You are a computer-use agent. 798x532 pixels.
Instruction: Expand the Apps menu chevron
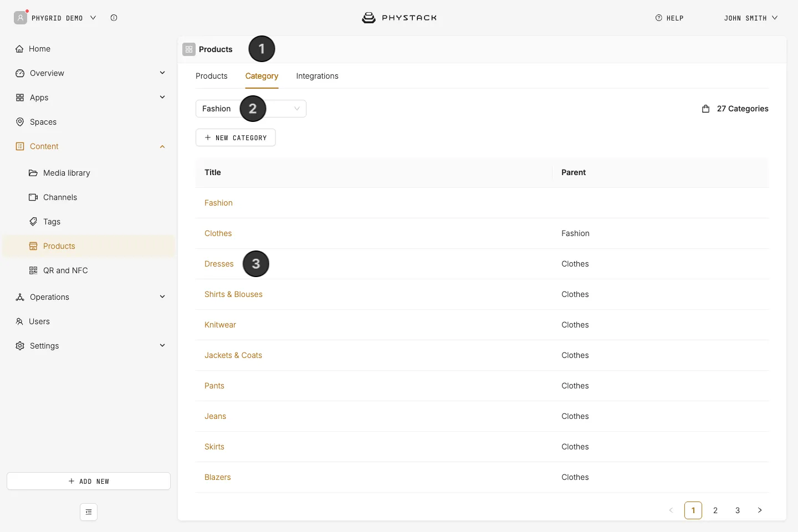click(162, 97)
